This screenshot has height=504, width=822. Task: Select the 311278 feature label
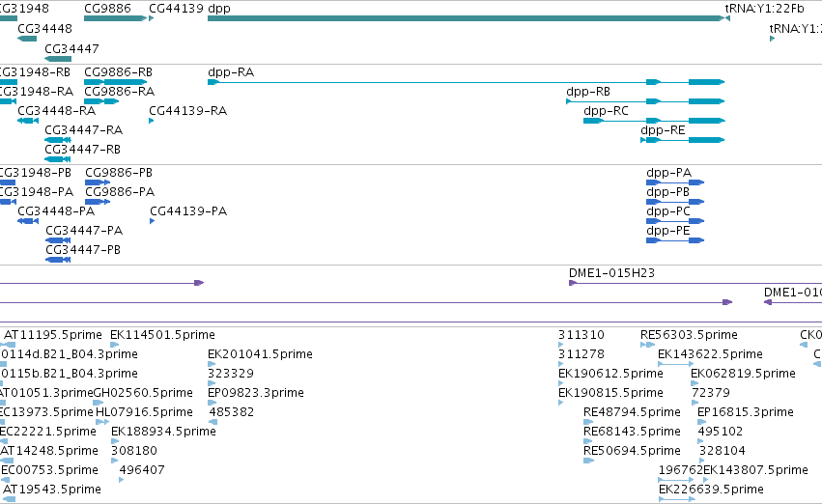click(581, 354)
